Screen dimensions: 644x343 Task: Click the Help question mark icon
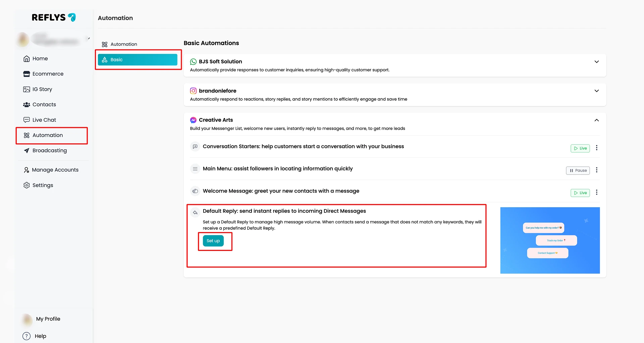click(x=26, y=336)
